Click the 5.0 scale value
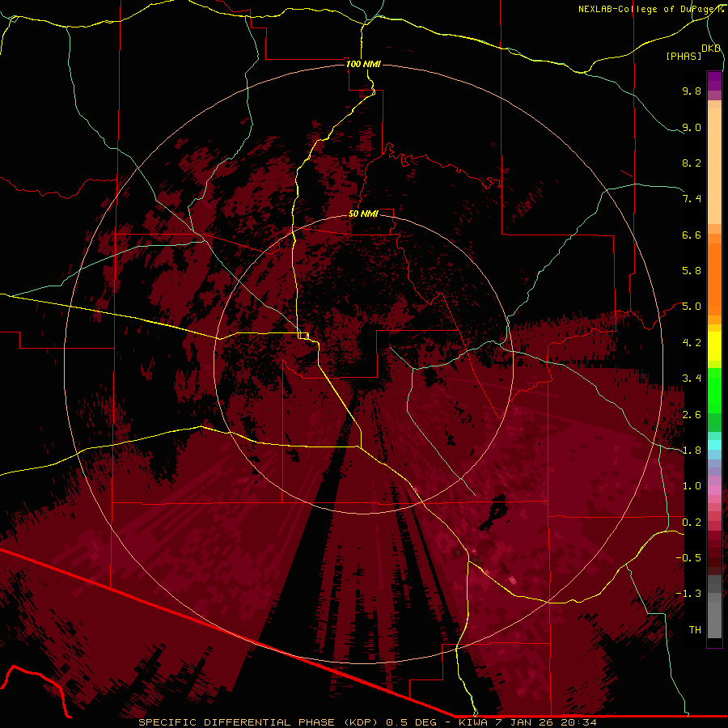Screen dimensions: 728x728 click(692, 307)
